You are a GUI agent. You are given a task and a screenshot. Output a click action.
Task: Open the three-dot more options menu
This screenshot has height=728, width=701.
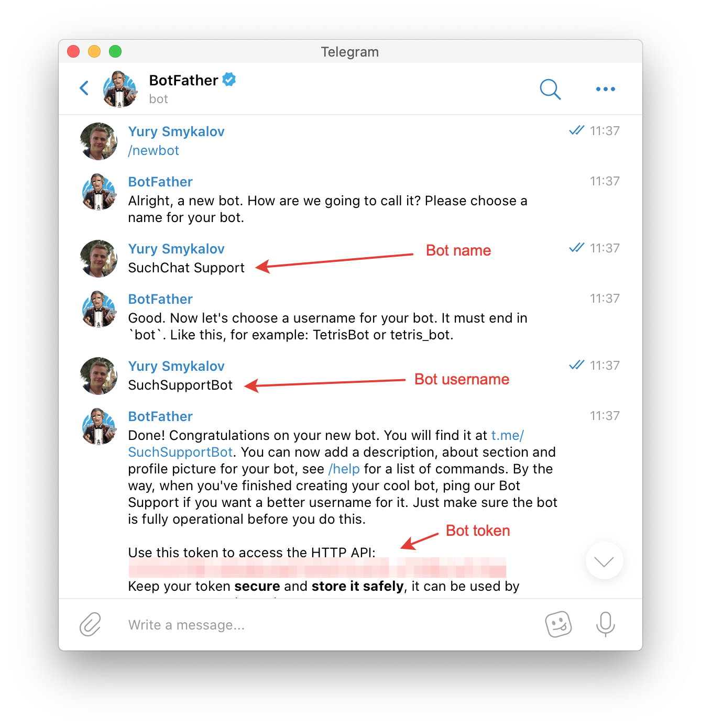605,89
